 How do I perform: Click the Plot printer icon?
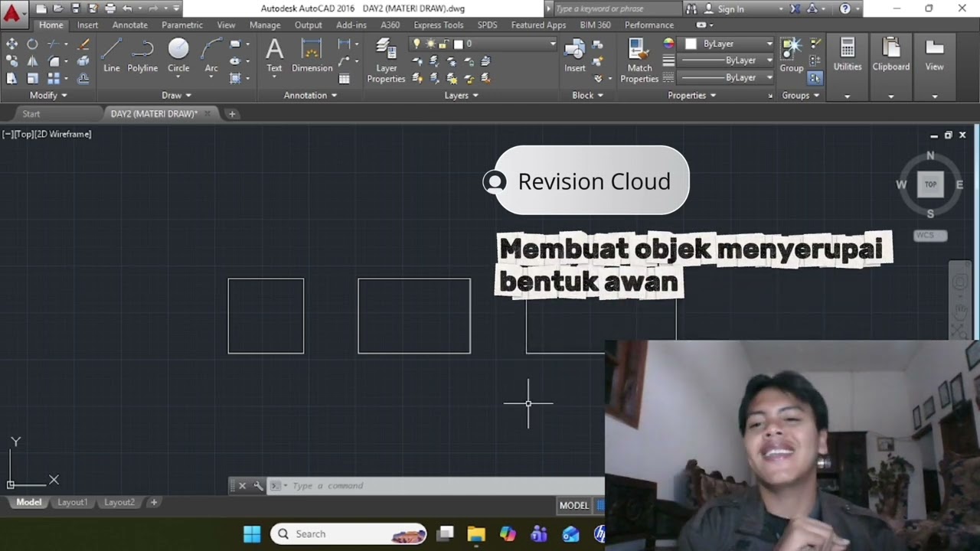pos(110,8)
